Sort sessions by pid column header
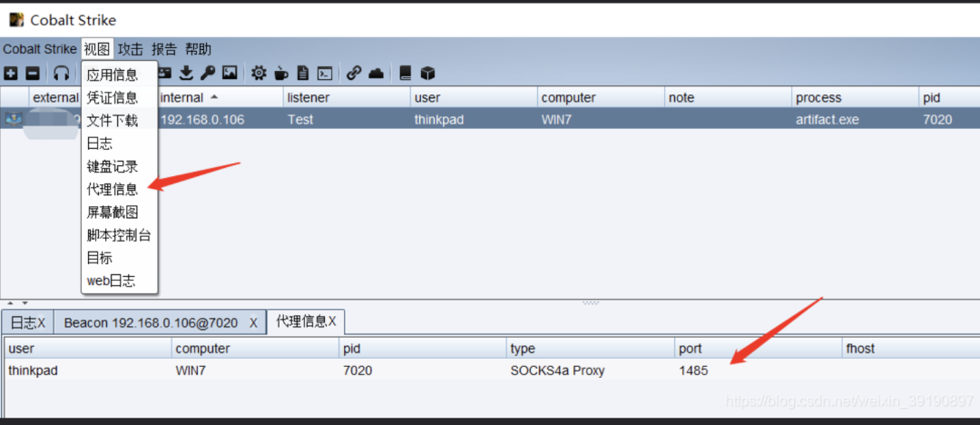Viewport: 980px width, 425px height. [x=949, y=98]
